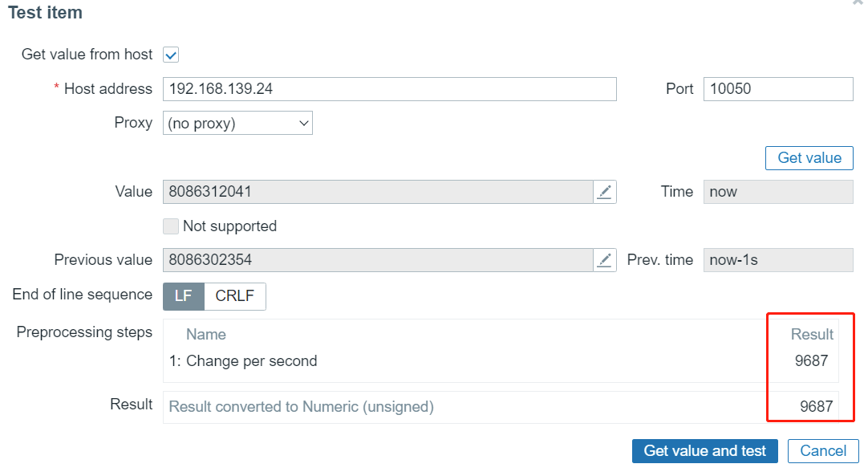Toggle the Not supported checkbox
Screen dimensions: 868x472
tap(170, 226)
